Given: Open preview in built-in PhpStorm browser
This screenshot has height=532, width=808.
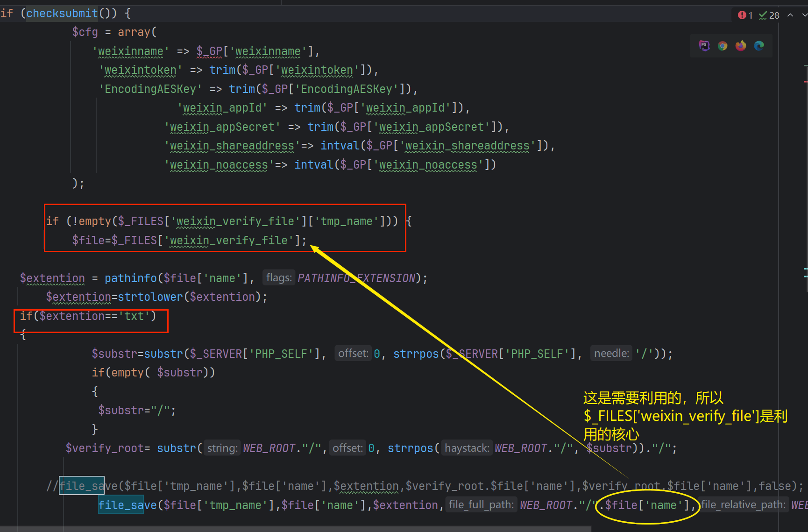Looking at the screenshot, I should [704, 45].
